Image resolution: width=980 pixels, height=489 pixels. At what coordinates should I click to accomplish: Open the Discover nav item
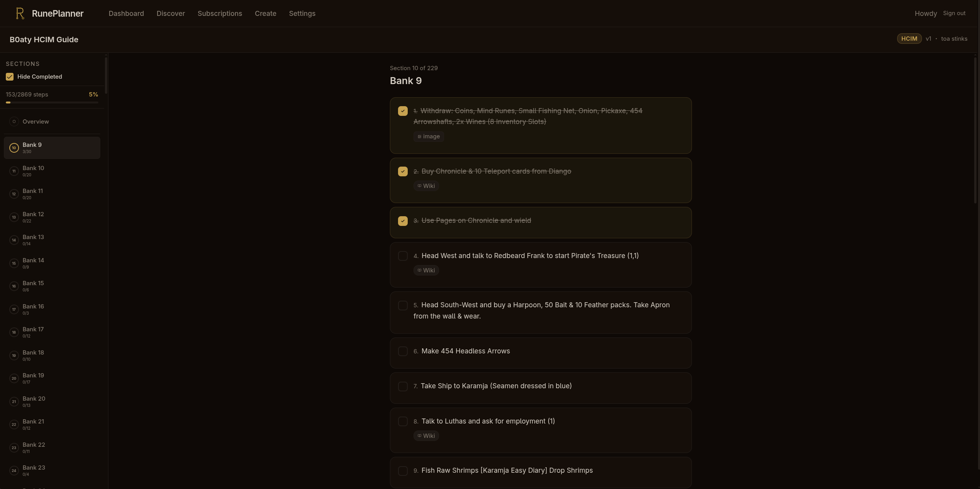click(171, 14)
